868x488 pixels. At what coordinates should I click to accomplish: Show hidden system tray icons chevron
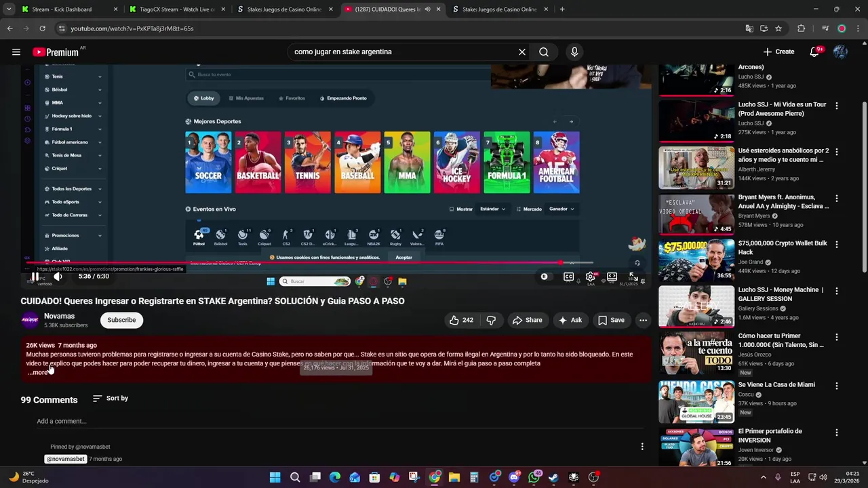pos(763,477)
